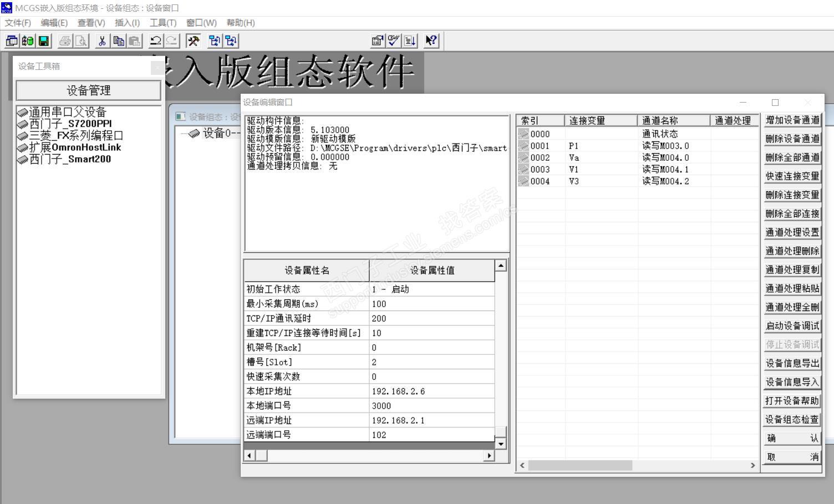Undo the last action in the toolbar
Screen dimensions: 834x504
[x=156, y=40]
